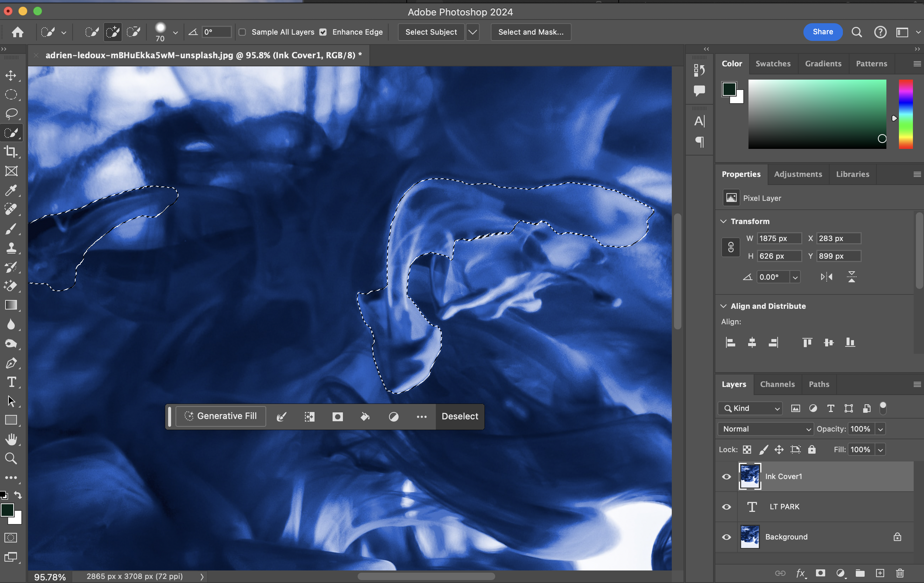The image size is (924, 583).
Task: Collapse the Transform section
Action: tap(723, 221)
